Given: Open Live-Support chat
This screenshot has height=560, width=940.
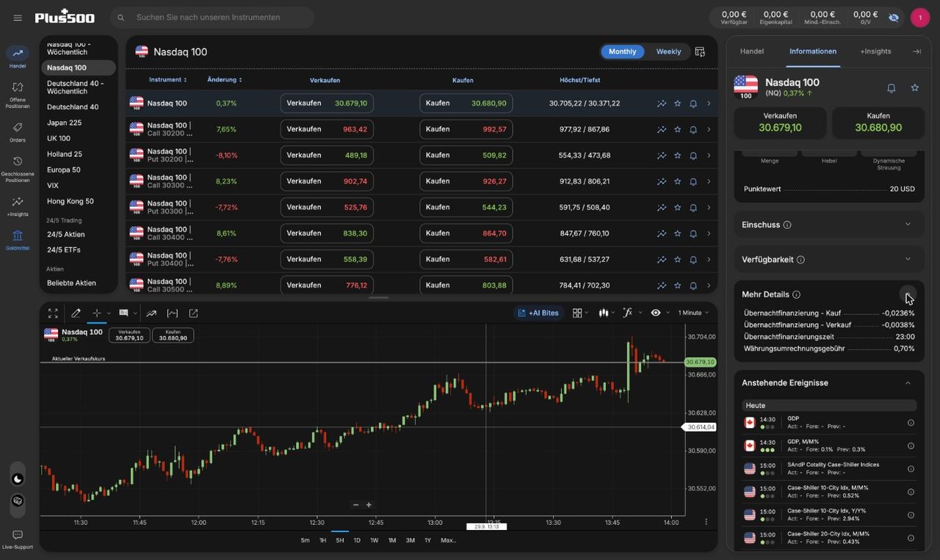Looking at the screenshot, I should 18,539.
